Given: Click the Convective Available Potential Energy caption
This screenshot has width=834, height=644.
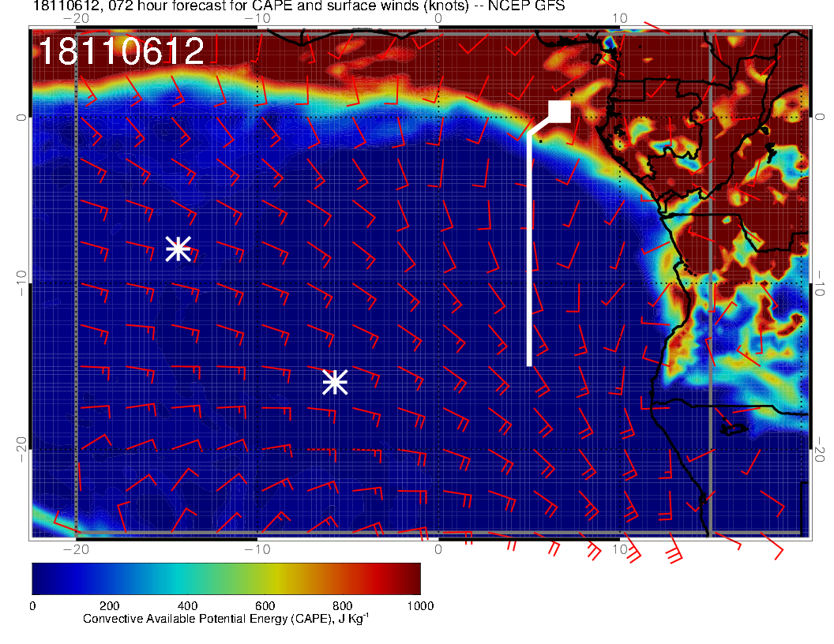Looking at the screenshot, I should tap(226, 620).
